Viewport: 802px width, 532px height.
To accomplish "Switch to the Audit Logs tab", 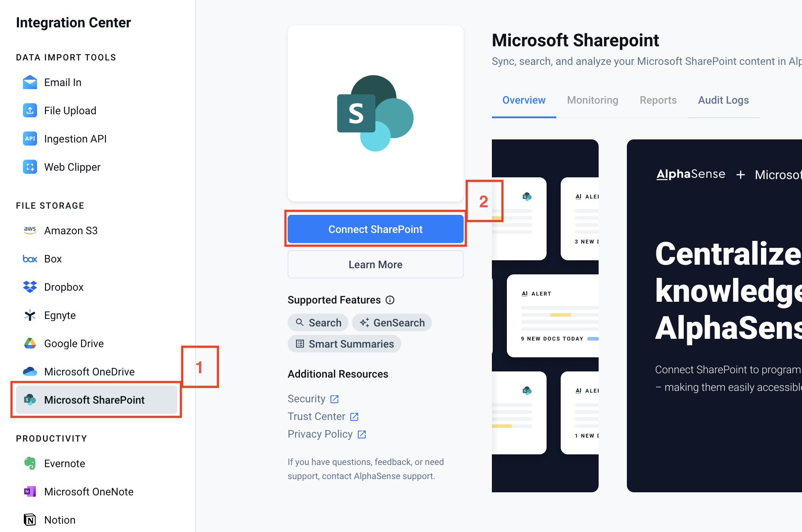I will click(x=723, y=100).
